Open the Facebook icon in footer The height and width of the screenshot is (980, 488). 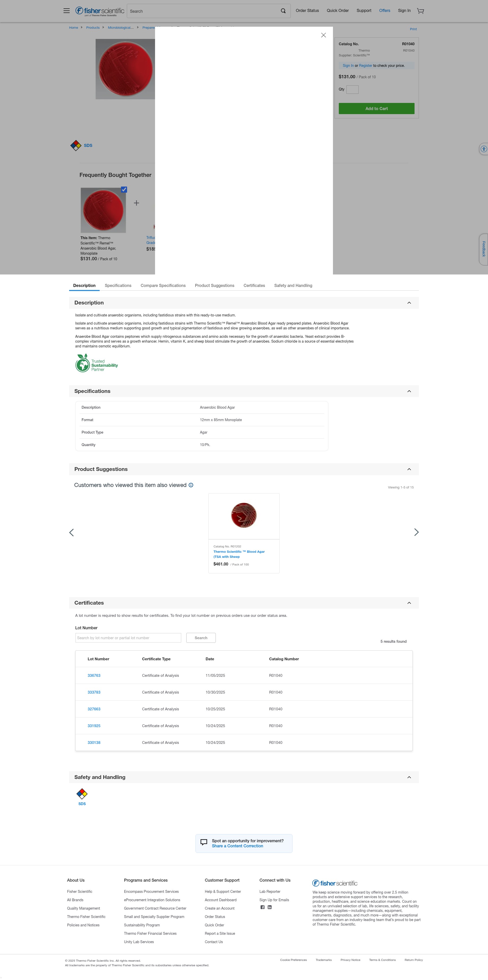263,907
